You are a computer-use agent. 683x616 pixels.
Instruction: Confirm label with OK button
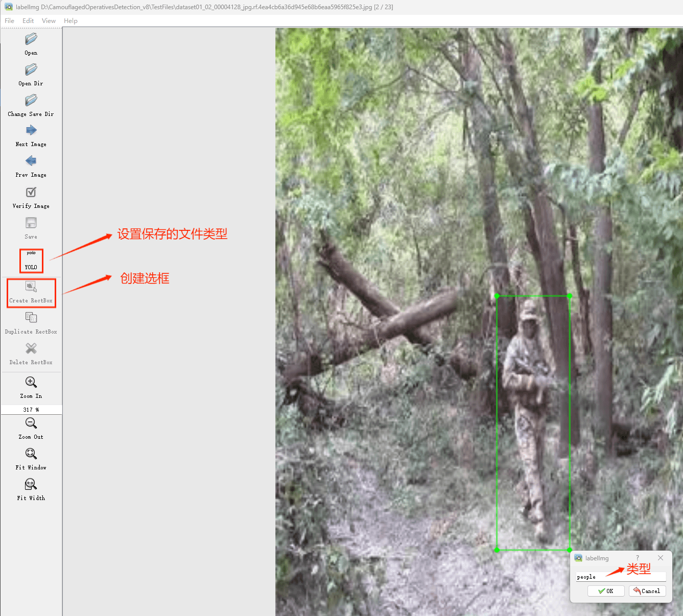tap(606, 591)
